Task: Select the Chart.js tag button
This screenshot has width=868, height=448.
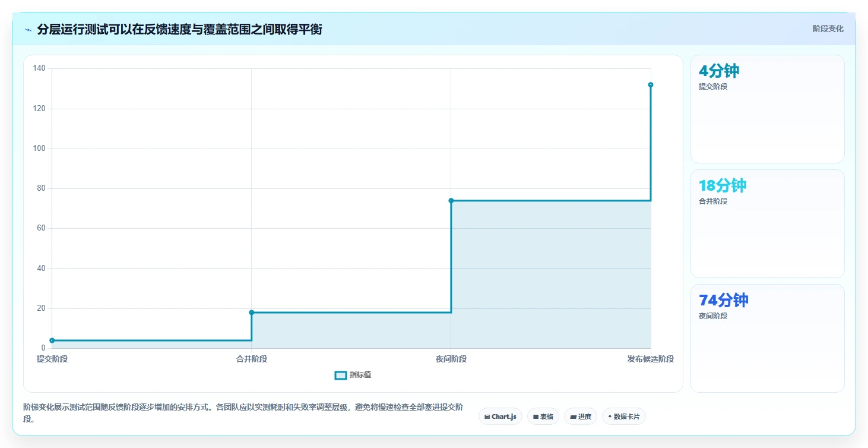Action: coord(500,417)
